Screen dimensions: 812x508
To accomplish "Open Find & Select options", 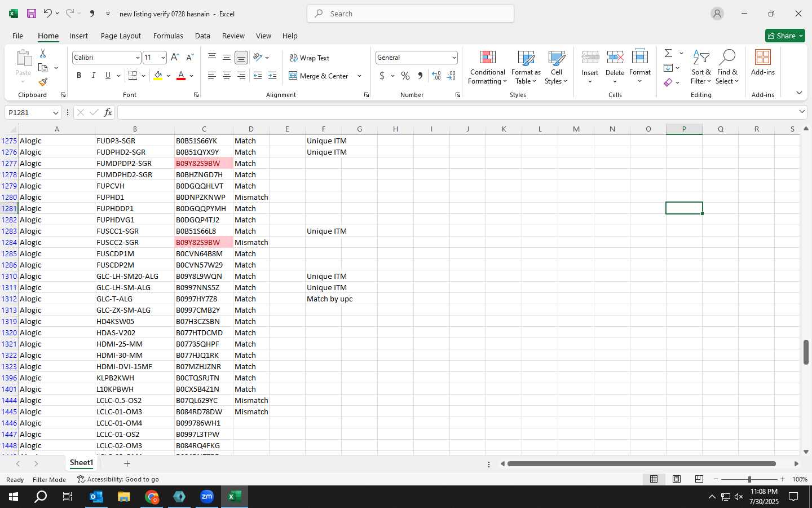I will pyautogui.click(x=727, y=68).
